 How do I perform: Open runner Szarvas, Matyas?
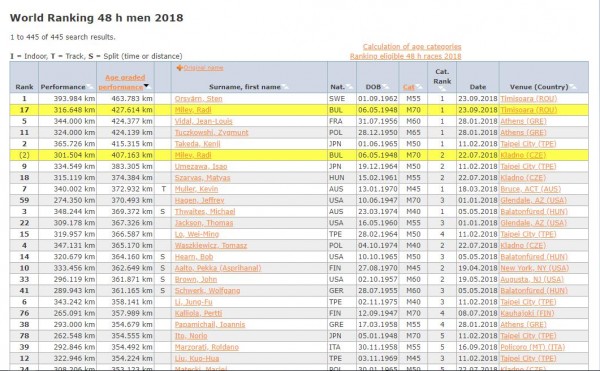(x=202, y=178)
